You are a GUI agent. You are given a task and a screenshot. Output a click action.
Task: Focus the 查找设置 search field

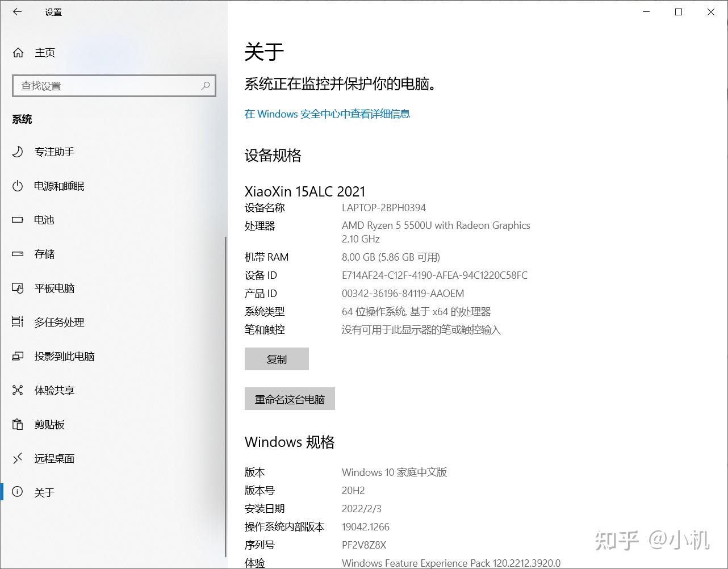pos(114,86)
